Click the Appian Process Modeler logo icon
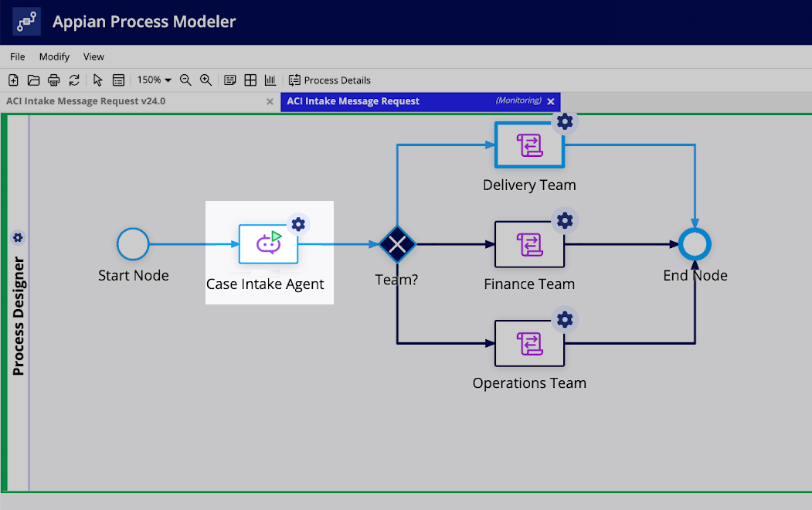 click(26, 22)
